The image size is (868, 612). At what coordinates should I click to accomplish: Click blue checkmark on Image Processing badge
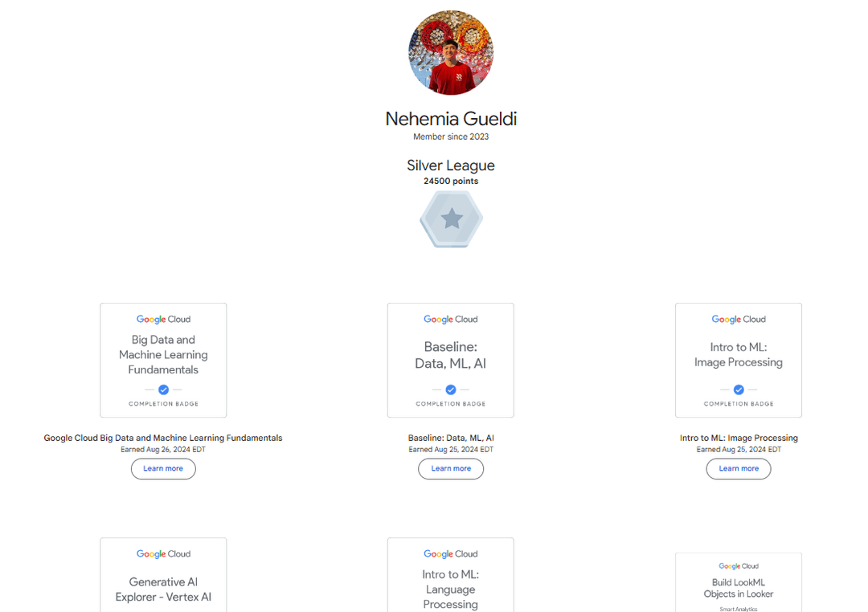[739, 390]
